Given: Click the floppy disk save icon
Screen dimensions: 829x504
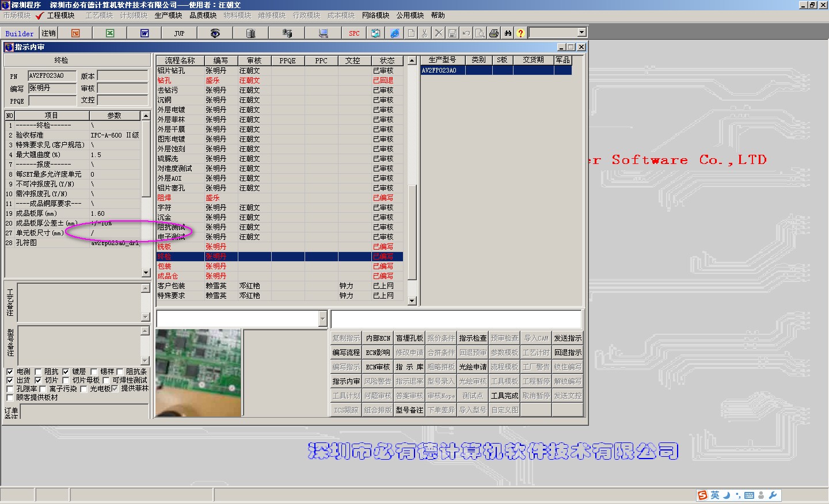Looking at the screenshot, I should (x=452, y=33).
